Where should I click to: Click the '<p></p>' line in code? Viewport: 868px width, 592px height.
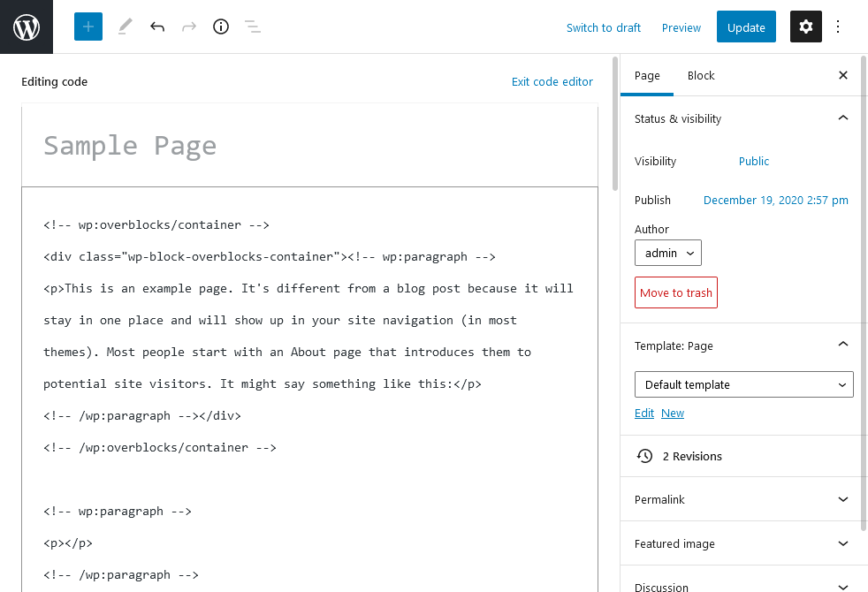(67, 543)
